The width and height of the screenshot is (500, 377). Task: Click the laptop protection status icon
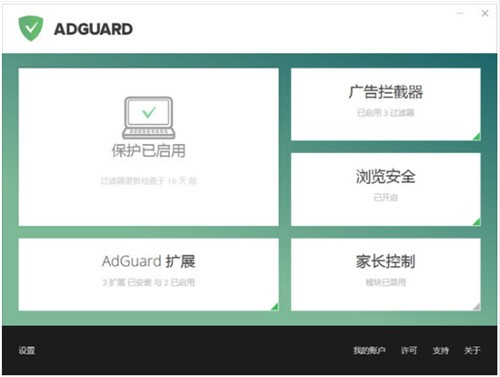pos(149,118)
